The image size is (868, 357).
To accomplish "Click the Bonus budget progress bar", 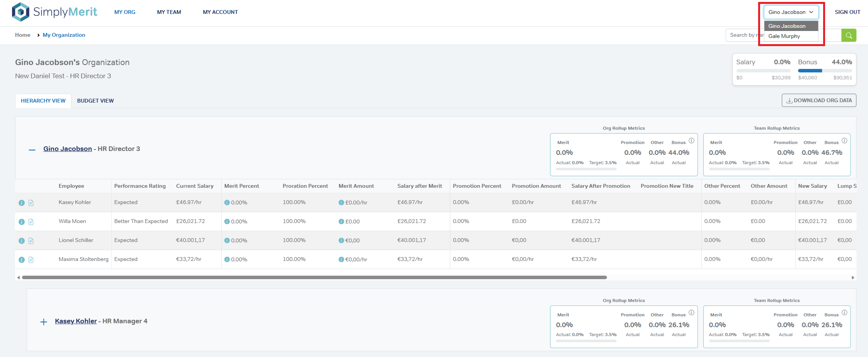I will pyautogui.click(x=825, y=70).
